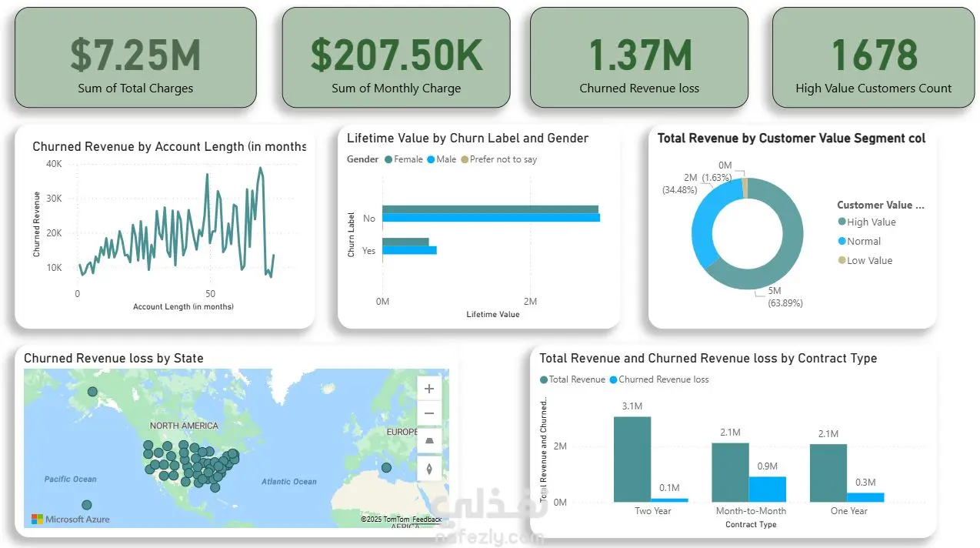Select Total Revenue legend in contract chart
Image resolution: width=980 pixels, height=548 pixels.
572,379
